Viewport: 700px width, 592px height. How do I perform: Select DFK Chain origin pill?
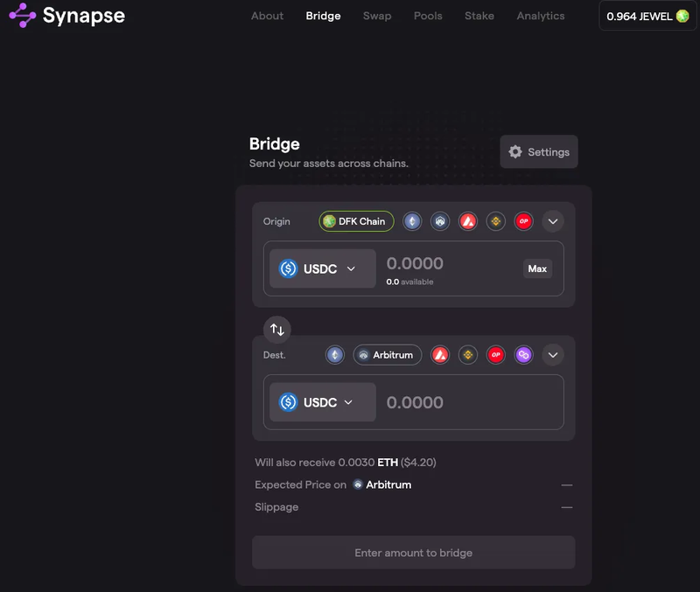coord(356,221)
